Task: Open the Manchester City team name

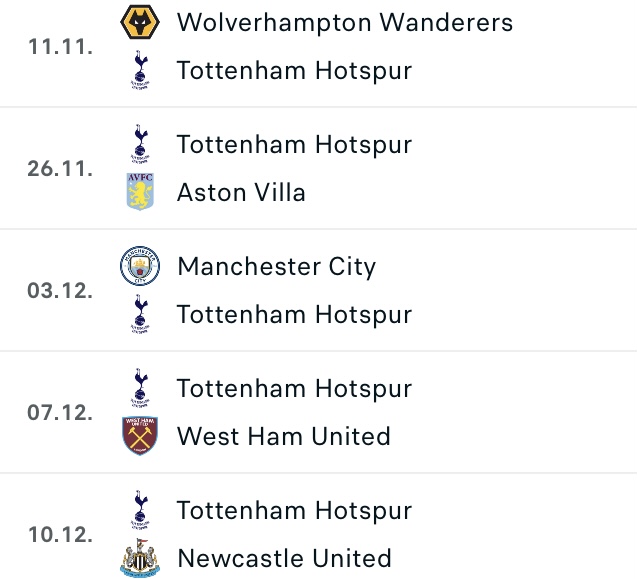Action: [x=277, y=267]
